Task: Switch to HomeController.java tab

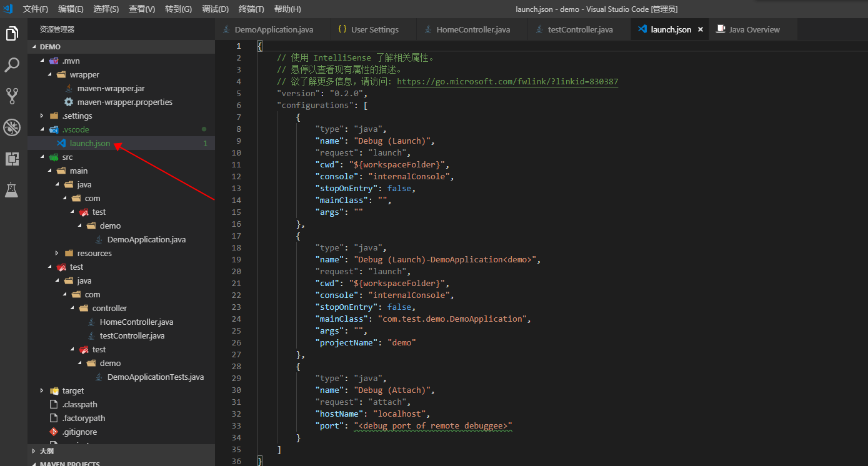Action: tap(472, 29)
